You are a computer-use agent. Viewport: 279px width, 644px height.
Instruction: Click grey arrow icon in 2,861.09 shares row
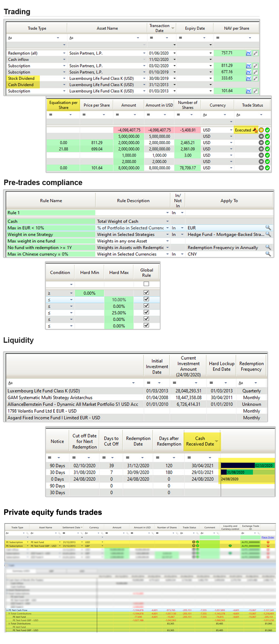261,149
